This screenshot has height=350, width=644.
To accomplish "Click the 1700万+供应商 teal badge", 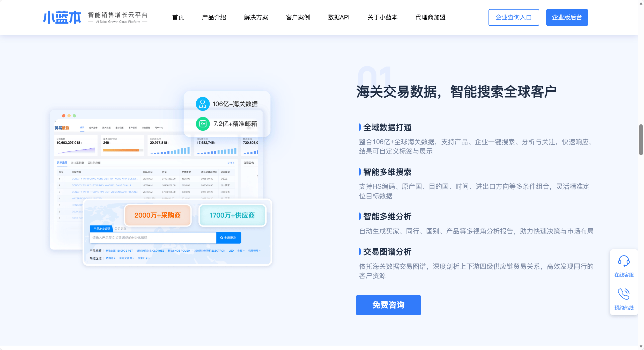I will coord(232,215).
